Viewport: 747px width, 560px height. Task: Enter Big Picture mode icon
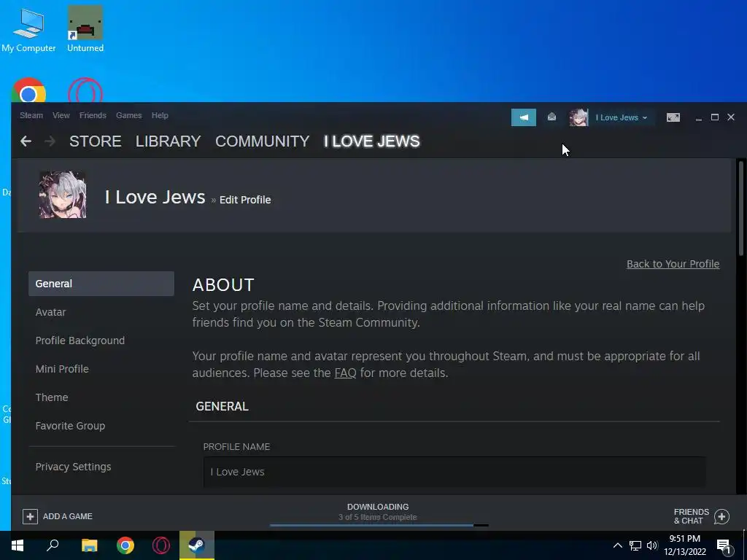pyautogui.click(x=673, y=117)
